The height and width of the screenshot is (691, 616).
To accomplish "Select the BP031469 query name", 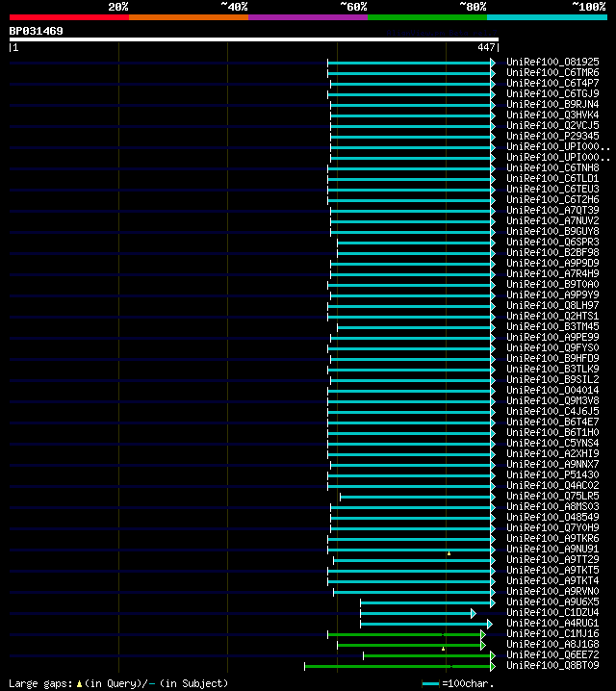I will click(37, 31).
